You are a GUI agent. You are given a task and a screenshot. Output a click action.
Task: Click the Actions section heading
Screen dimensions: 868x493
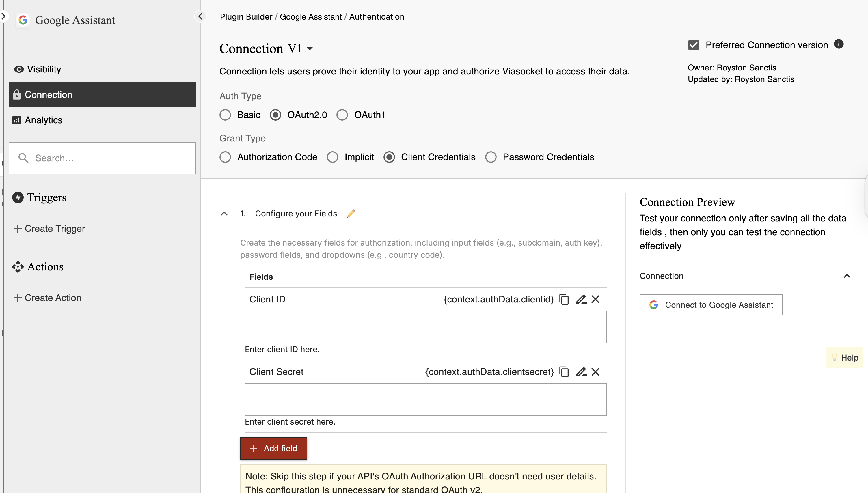45,267
